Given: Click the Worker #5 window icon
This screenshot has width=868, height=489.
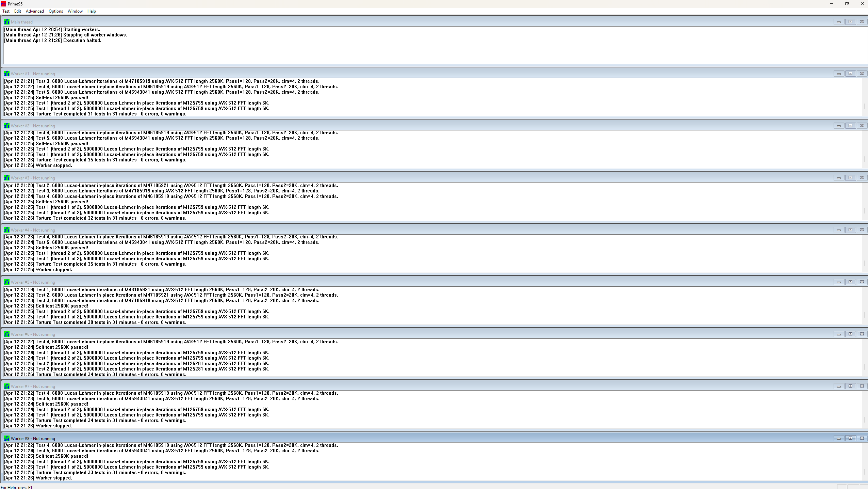Looking at the screenshot, I should click(x=6, y=282).
